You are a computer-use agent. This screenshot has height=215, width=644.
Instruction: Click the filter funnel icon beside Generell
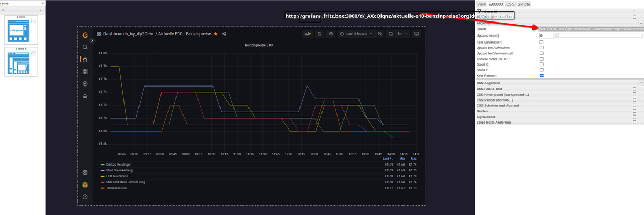pos(479,11)
